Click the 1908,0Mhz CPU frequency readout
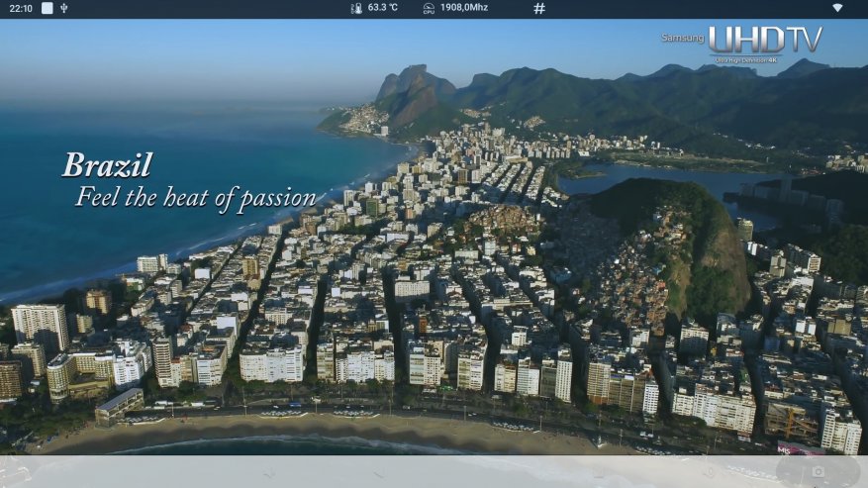The width and height of the screenshot is (868, 488). coord(464,8)
